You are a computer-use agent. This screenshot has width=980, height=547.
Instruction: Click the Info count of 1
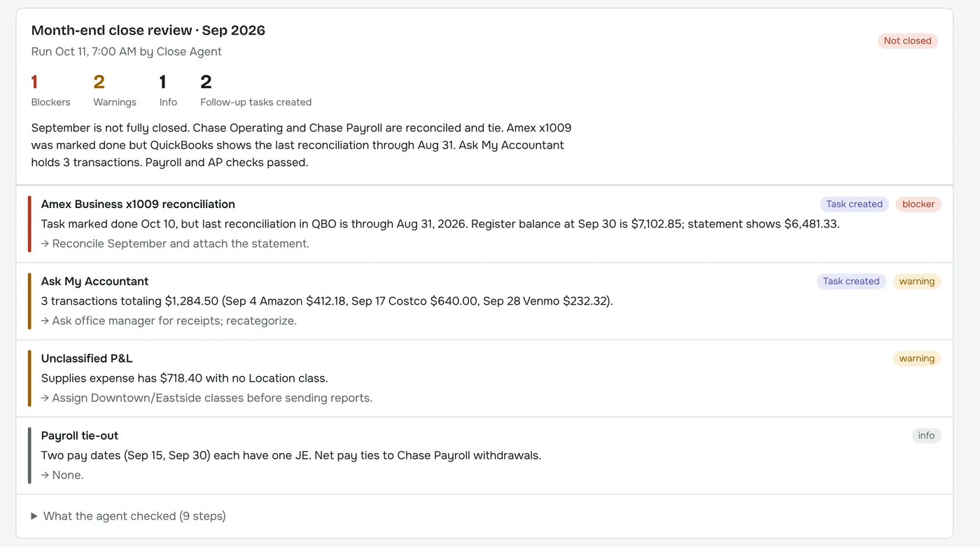coord(163,82)
